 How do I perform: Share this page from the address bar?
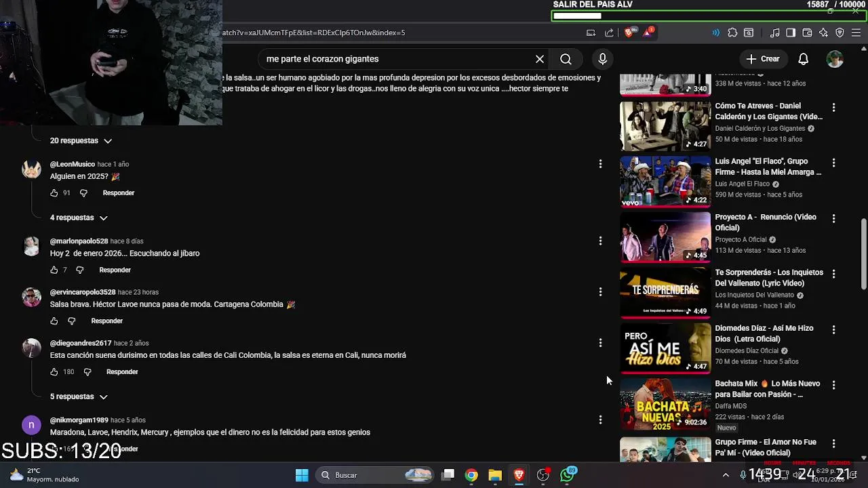tap(609, 33)
